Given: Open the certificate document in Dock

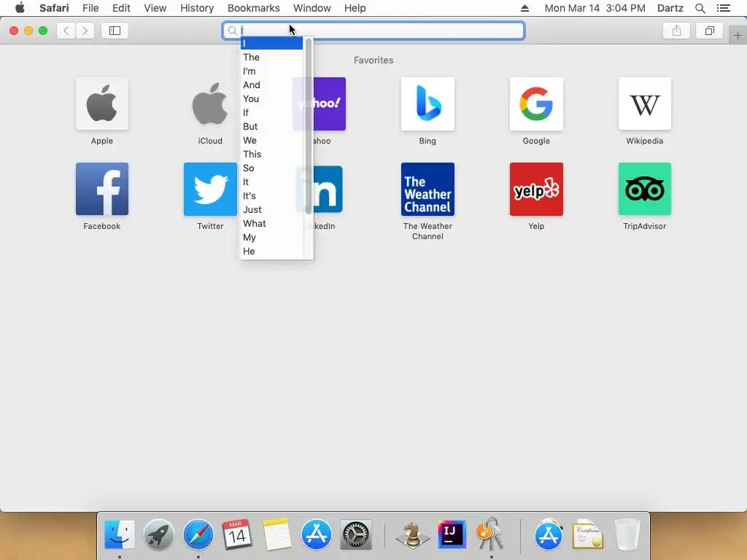Looking at the screenshot, I should [588, 534].
